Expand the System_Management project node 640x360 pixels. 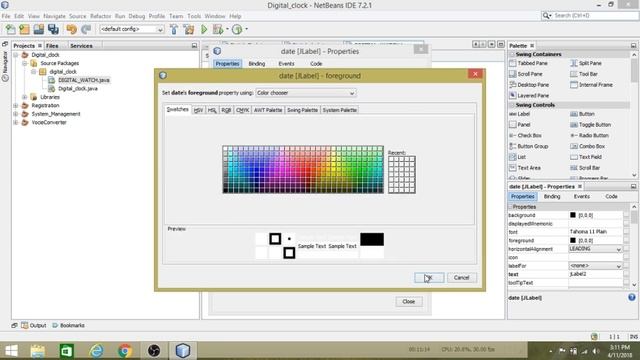(x=16, y=114)
